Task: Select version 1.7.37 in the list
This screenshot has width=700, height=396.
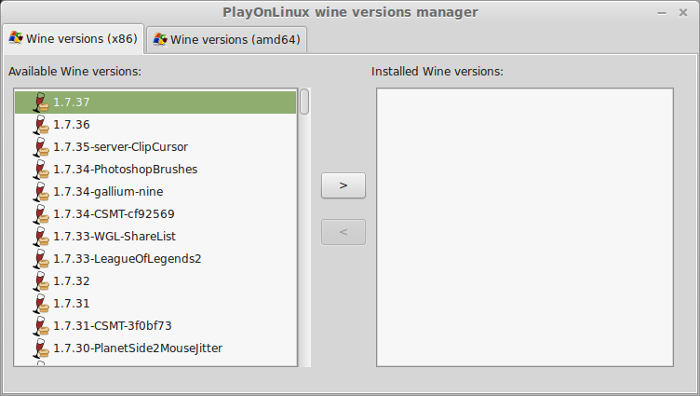Action: (155, 102)
